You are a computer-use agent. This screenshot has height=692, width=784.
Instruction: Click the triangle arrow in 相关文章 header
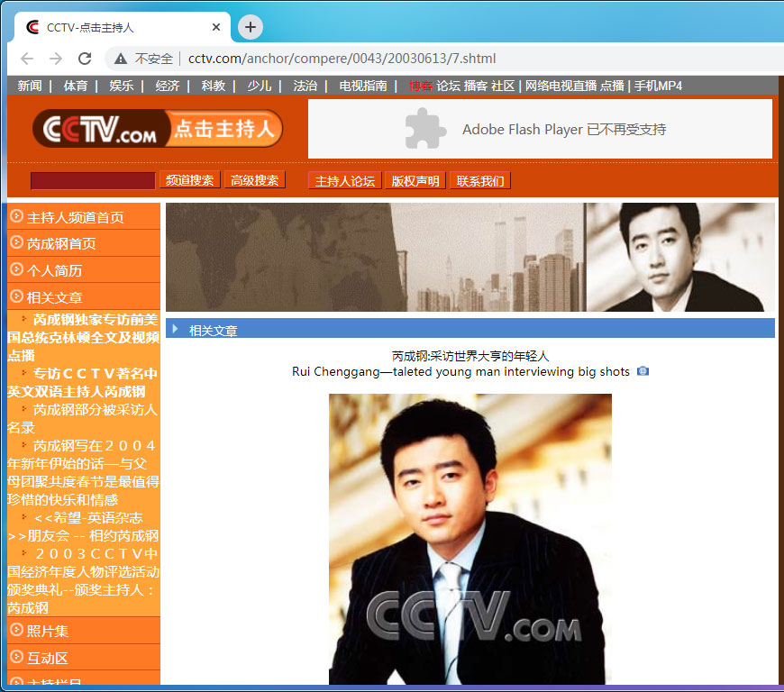[175, 329]
